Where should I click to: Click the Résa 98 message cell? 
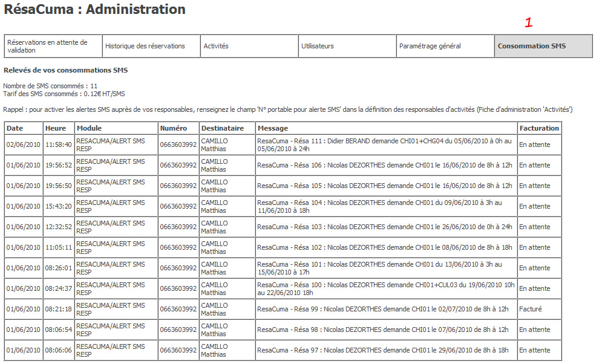(x=386, y=330)
